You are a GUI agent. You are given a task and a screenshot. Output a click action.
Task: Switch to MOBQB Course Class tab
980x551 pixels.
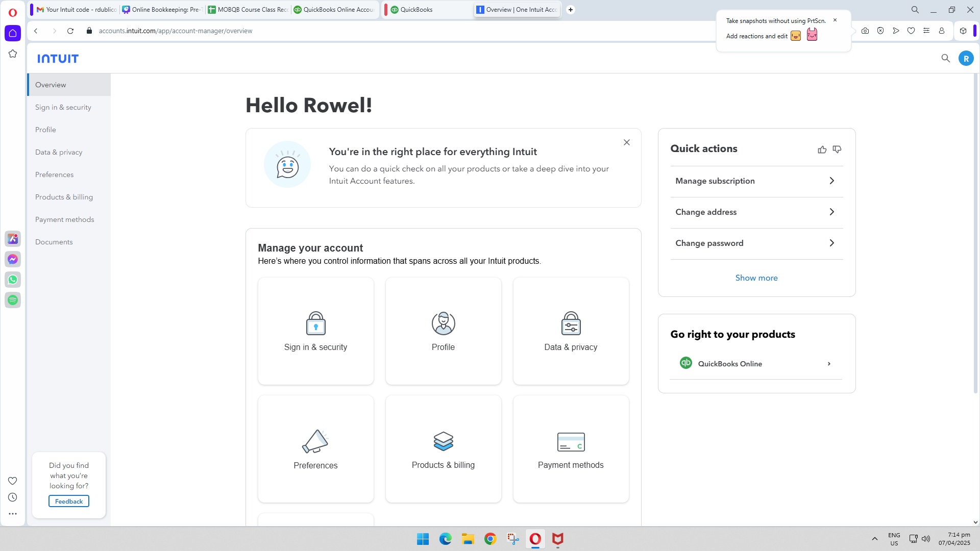tap(248, 9)
